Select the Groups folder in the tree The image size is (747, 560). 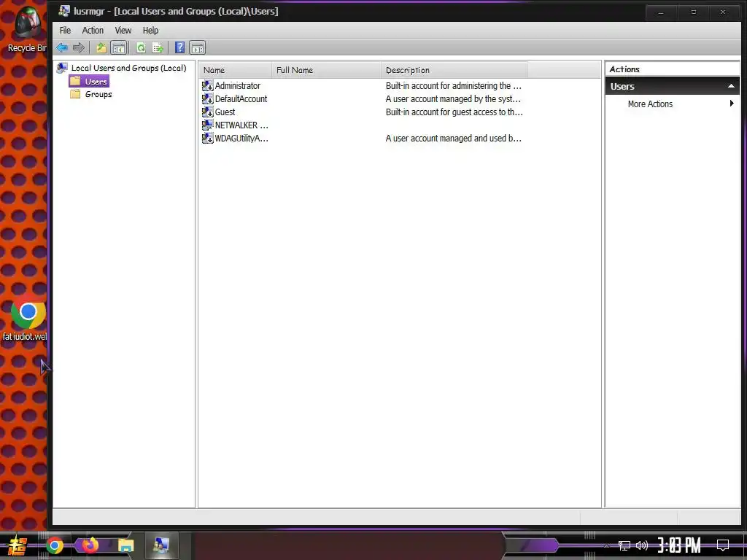point(98,94)
